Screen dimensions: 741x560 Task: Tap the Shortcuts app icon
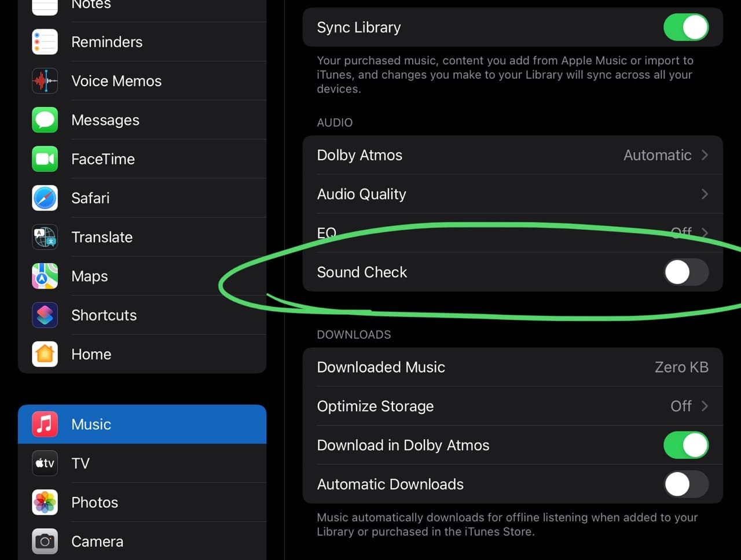45,315
